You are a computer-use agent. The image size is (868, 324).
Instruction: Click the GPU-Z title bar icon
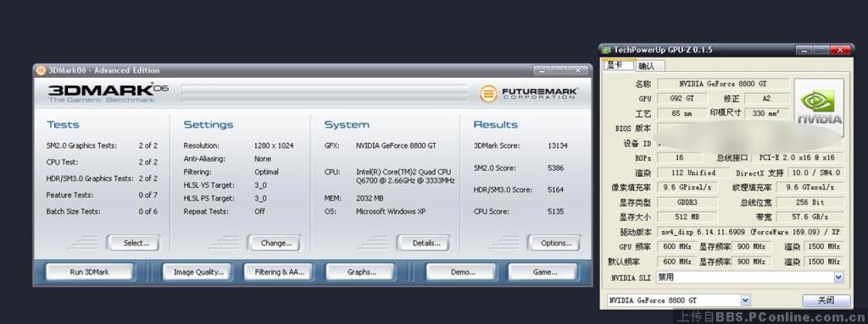tap(607, 50)
